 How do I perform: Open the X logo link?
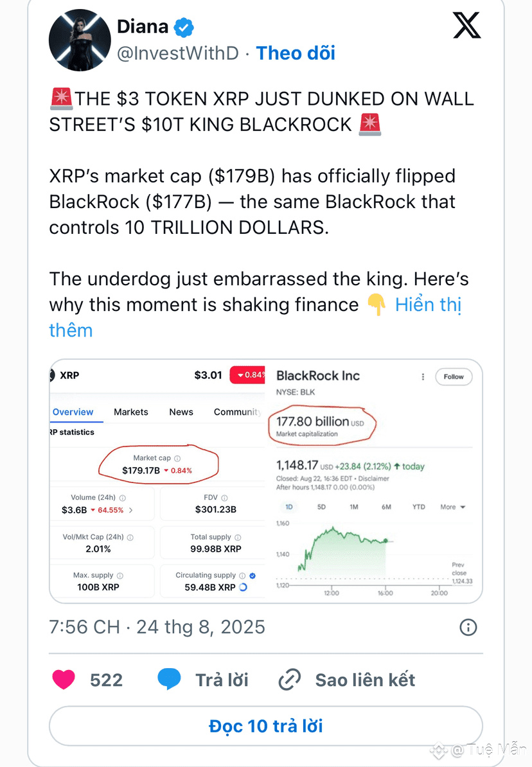click(466, 26)
